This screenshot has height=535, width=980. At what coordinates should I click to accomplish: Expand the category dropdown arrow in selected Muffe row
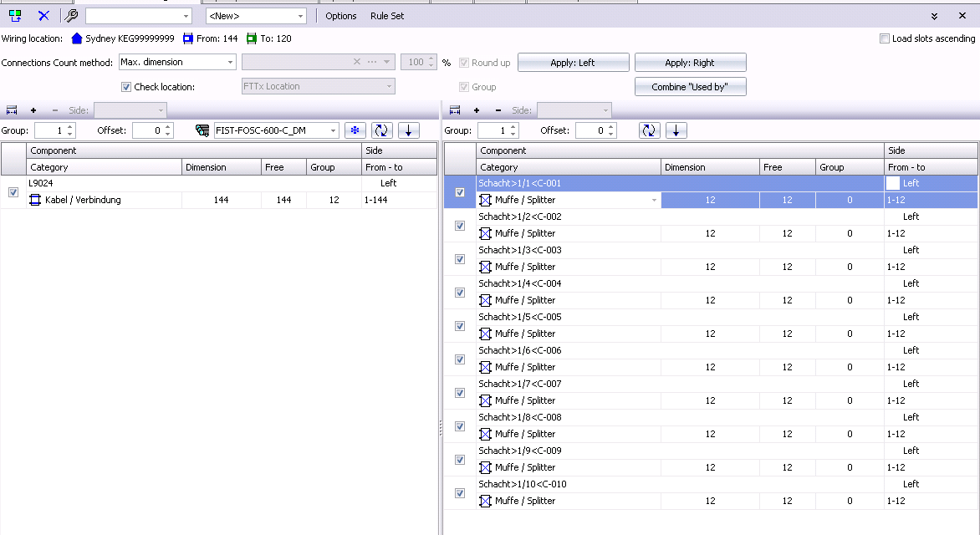654,200
